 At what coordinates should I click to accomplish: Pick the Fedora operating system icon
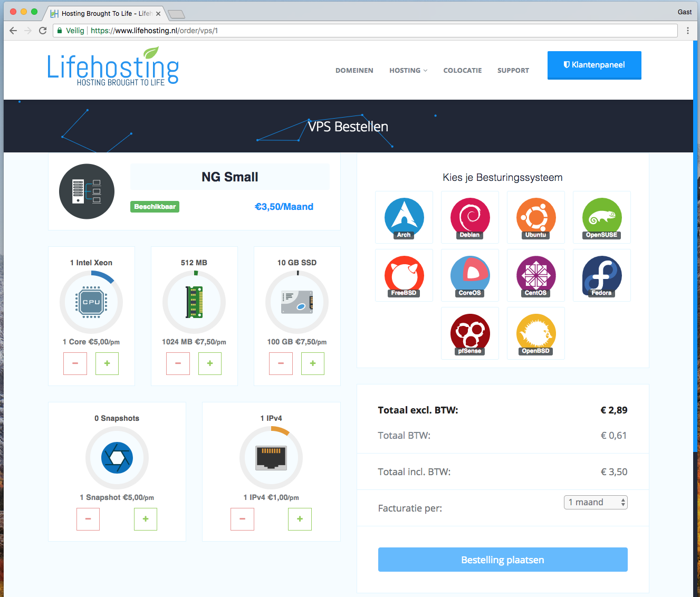(602, 275)
